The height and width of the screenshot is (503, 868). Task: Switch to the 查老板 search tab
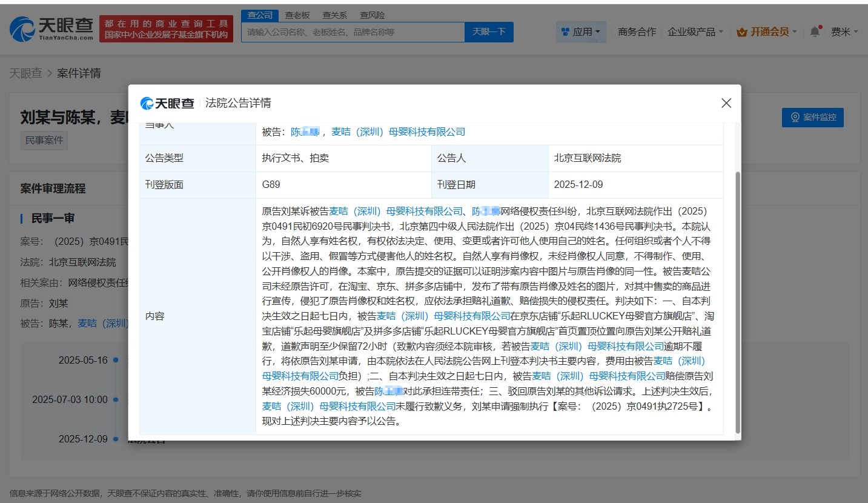click(297, 15)
